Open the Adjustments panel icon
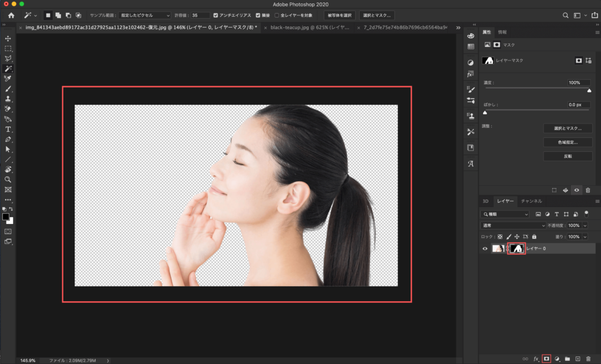 pos(471,62)
